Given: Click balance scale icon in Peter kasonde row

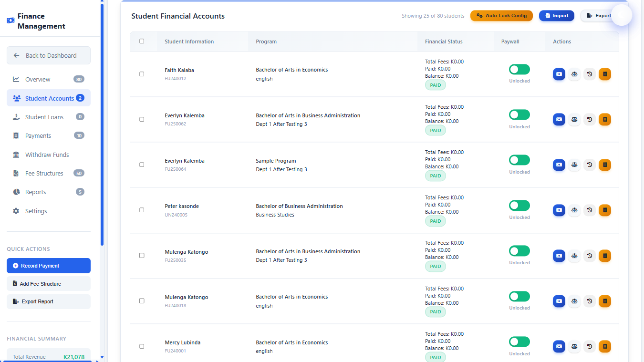Looking at the screenshot, I should 574,210.
